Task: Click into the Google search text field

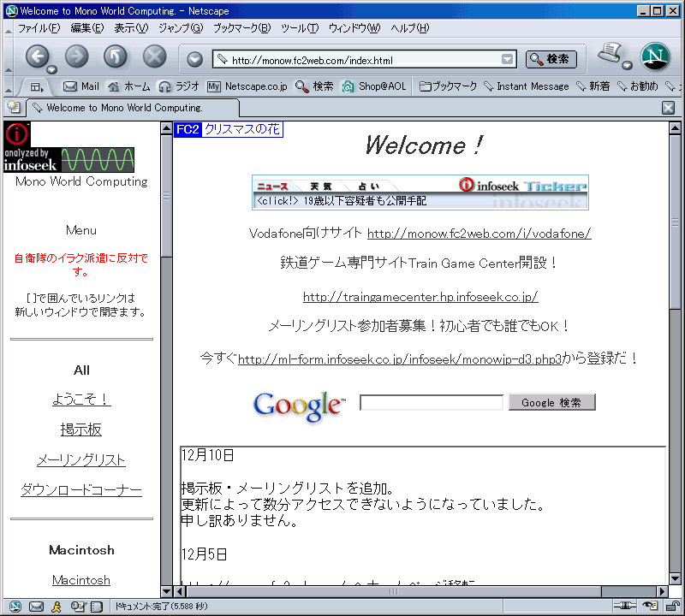Action: click(432, 402)
